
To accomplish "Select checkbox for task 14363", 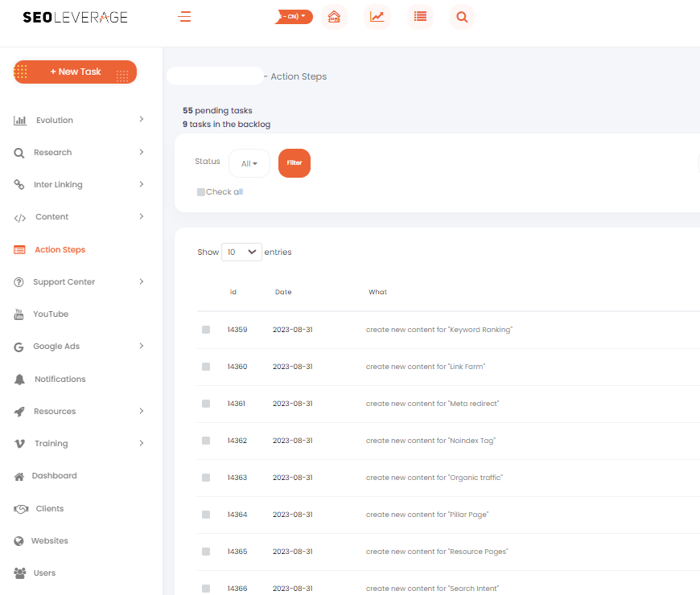I will pos(206,478).
